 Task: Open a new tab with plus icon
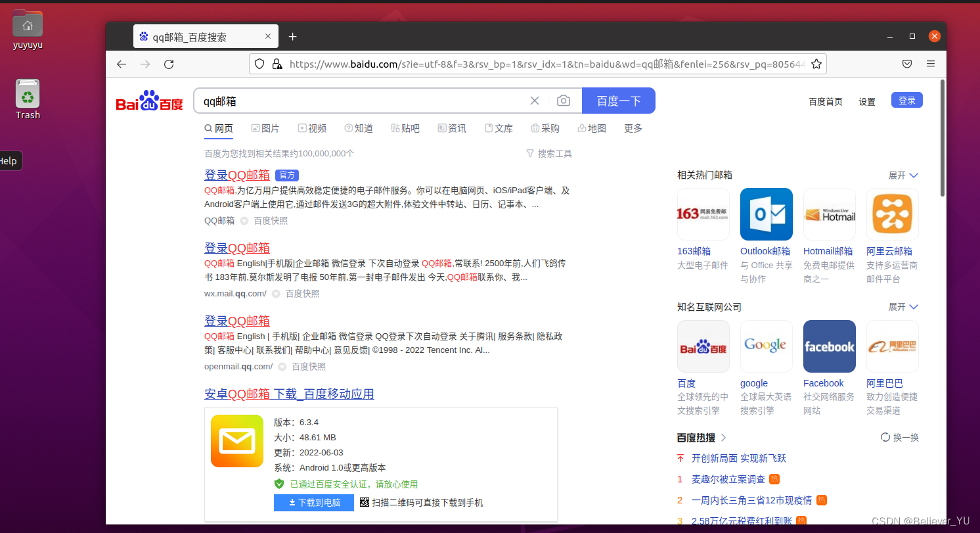point(293,37)
